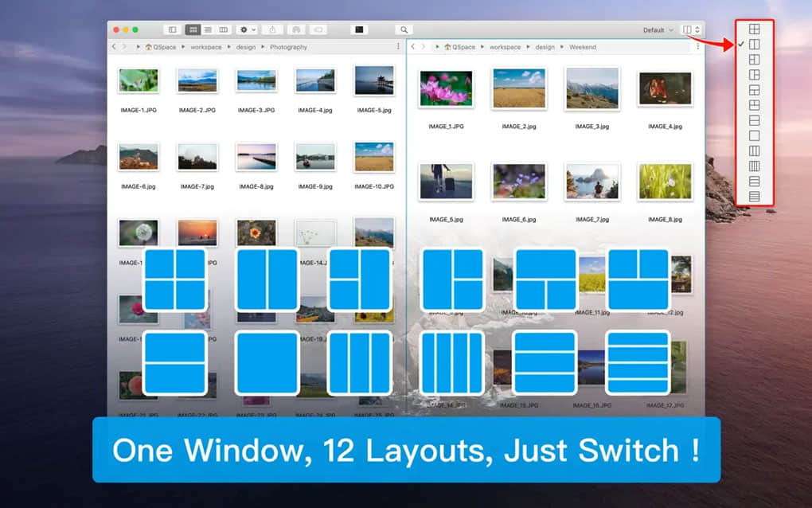
Task: Choose the four-pane grid layout in menu
Action: pyautogui.click(x=755, y=29)
